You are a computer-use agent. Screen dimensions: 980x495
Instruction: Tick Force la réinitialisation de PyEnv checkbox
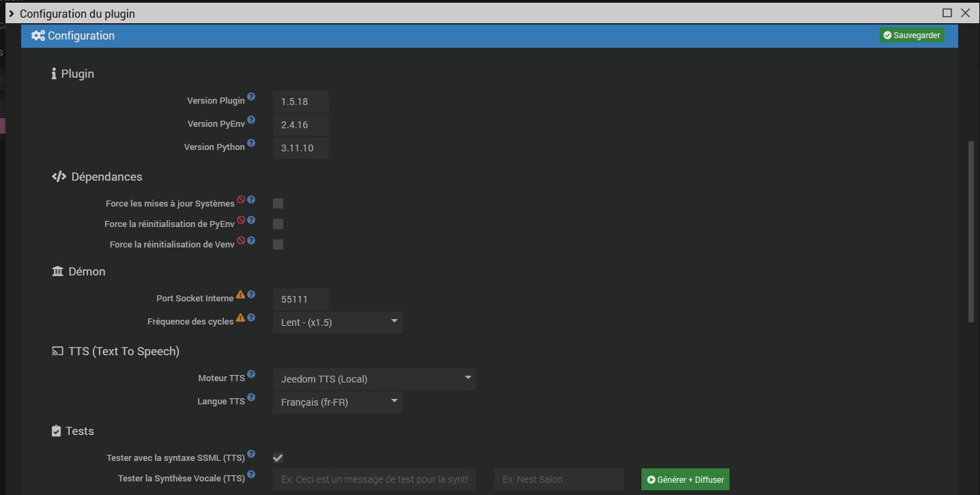(278, 224)
